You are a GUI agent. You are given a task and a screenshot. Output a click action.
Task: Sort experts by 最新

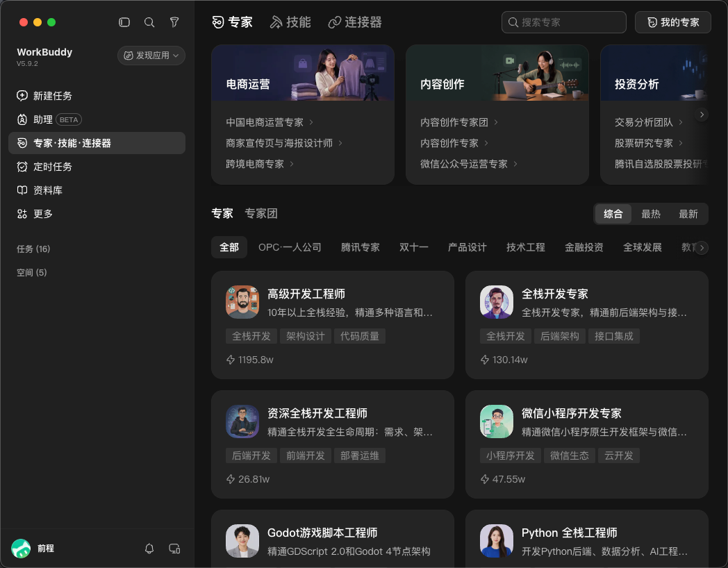point(688,214)
